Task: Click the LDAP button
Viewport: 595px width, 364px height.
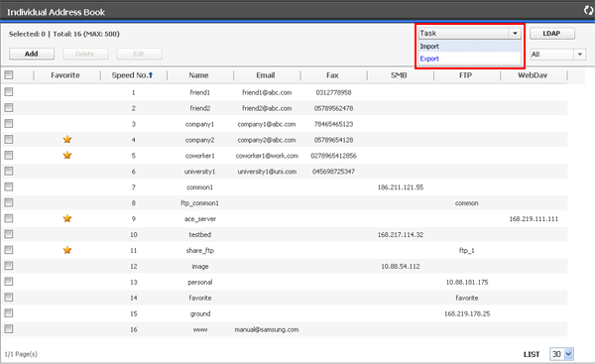Action: [552, 34]
